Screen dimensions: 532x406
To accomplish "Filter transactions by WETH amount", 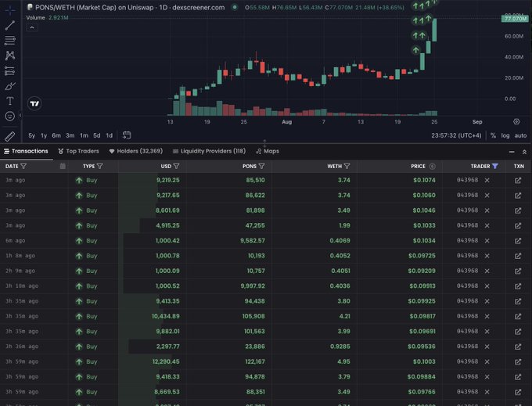I will click(x=347, y=166).
